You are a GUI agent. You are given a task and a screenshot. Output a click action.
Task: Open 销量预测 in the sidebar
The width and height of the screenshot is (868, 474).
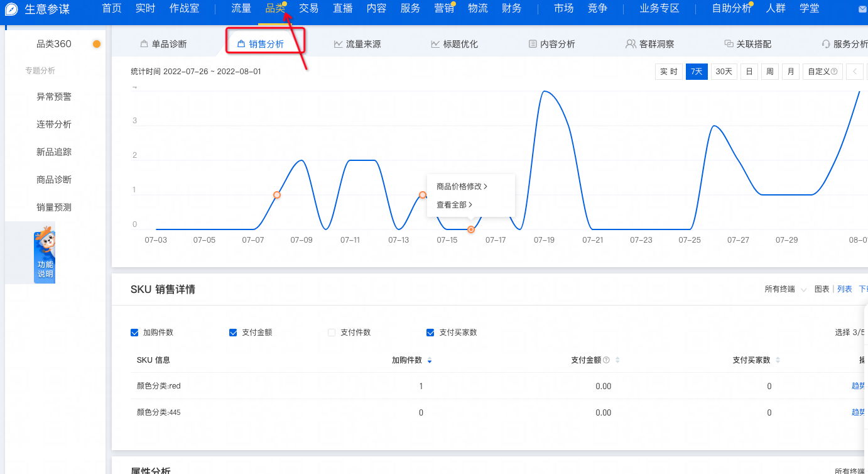click(x=54, y=207)
